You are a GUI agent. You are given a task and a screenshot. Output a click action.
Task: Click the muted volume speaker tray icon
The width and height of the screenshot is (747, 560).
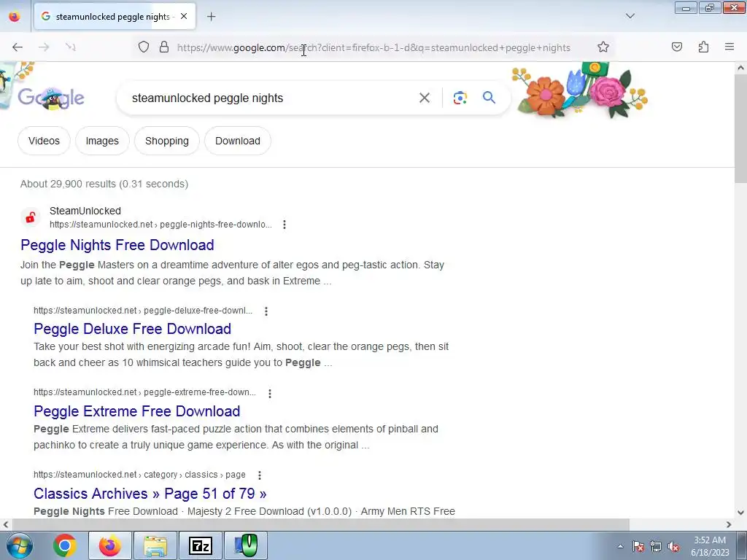pos(673,546)
